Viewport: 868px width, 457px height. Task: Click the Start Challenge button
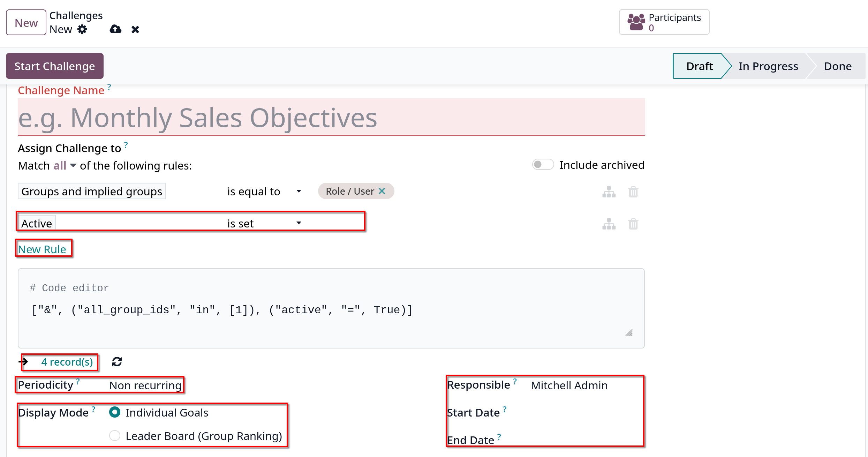point(55,66)
